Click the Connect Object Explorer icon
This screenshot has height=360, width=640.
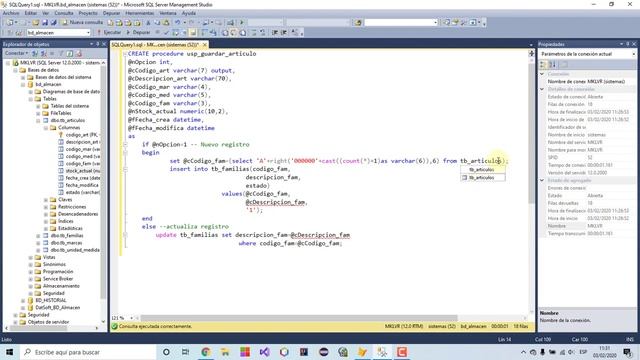[x=35, y=53]
